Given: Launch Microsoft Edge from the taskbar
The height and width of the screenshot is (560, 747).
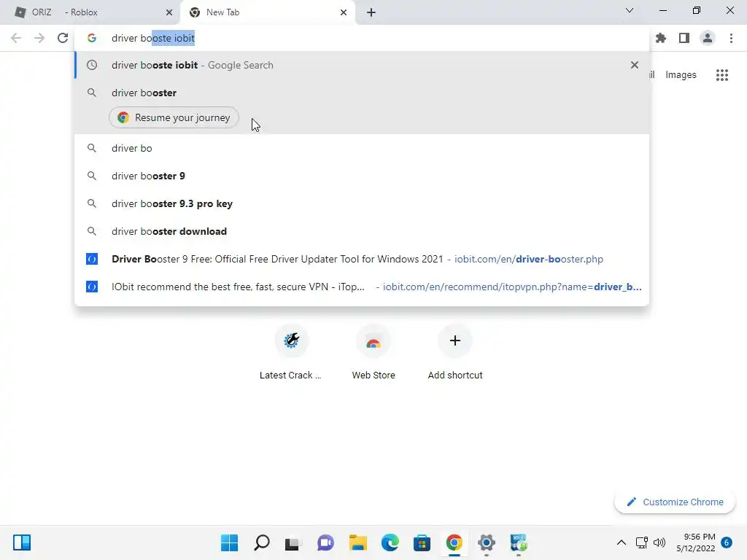Looking at the screenshot, I should coord(390,542).
